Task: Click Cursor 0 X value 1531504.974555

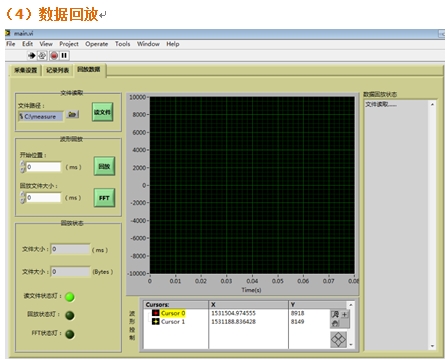Action: (x=233, y=313)
